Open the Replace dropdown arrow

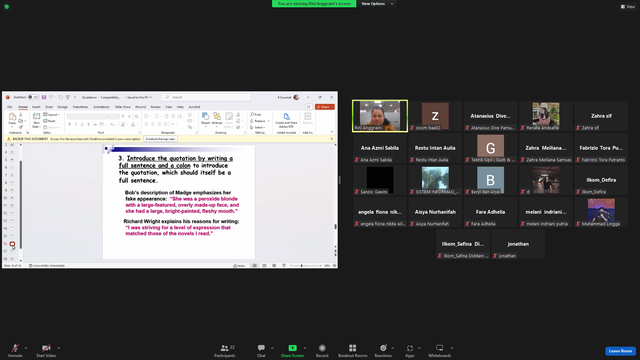tap(269, 121)
